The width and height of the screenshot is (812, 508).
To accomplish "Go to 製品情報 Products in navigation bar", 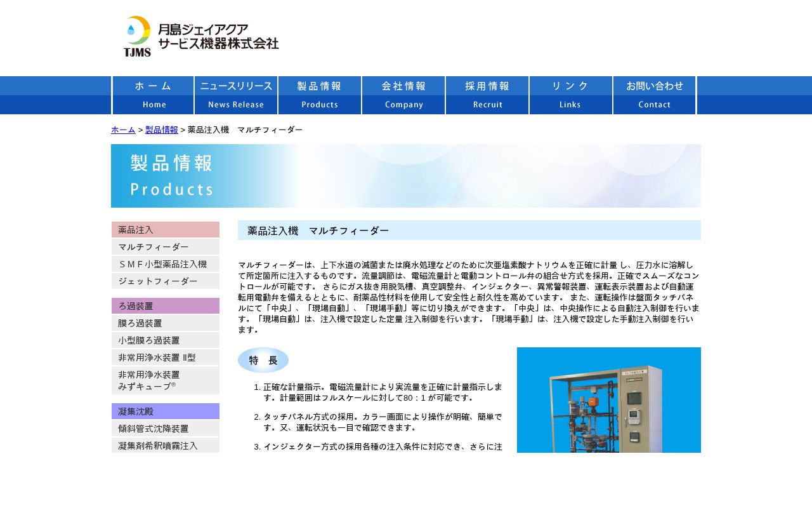I will [x=320, y=95].
